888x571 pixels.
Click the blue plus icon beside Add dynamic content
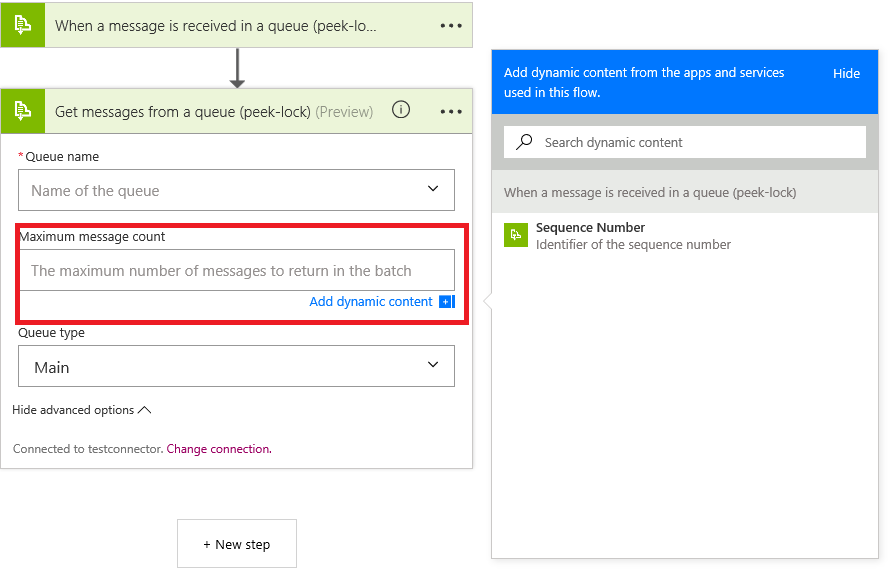446,301
